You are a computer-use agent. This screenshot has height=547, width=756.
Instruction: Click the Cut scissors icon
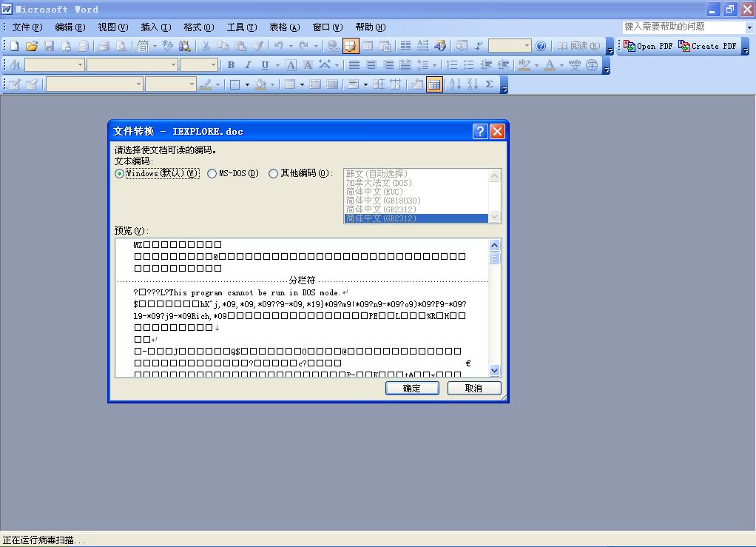click(x=206, y=46)
